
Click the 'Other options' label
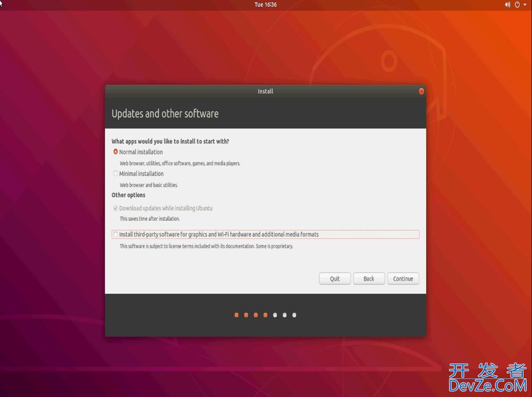128,195
